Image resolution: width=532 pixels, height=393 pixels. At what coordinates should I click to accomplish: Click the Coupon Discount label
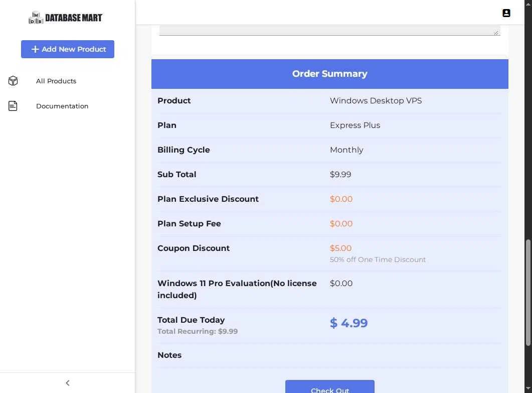(194, 248)
